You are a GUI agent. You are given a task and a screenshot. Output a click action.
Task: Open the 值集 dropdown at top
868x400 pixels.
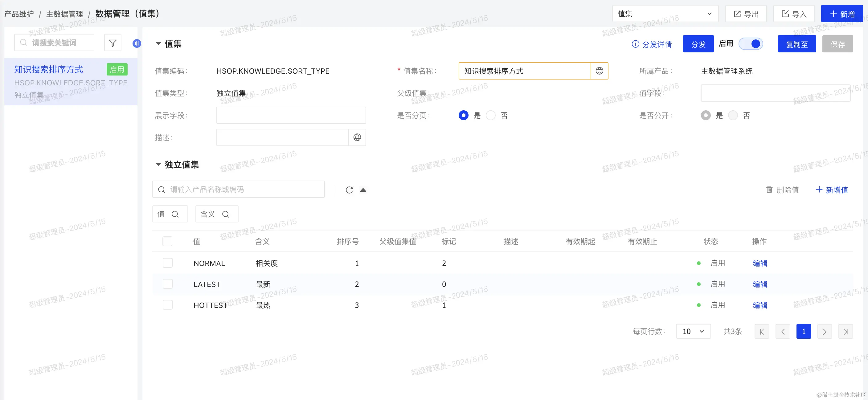point(665,14)
